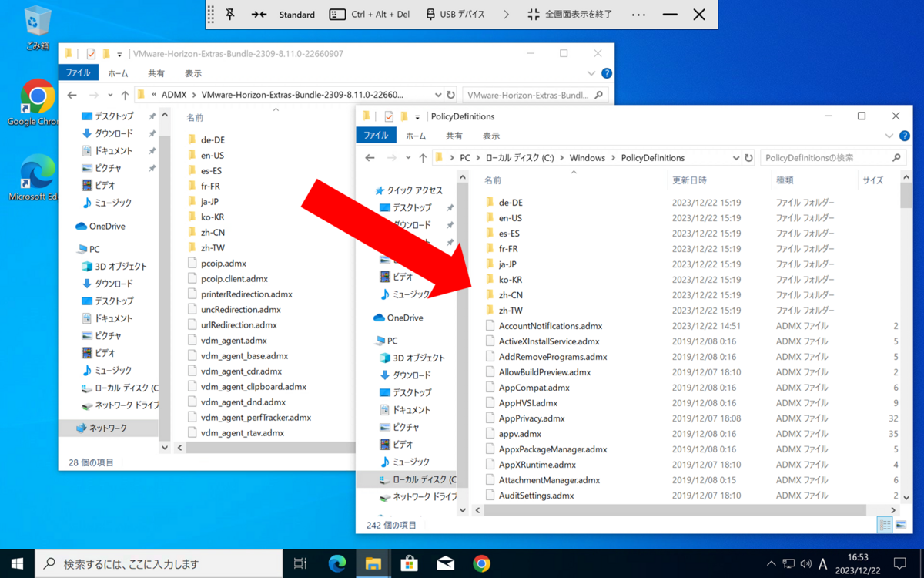924x578 pixels.
Task: Go back in PolicyDefinitions window
Action: point(370,157)
